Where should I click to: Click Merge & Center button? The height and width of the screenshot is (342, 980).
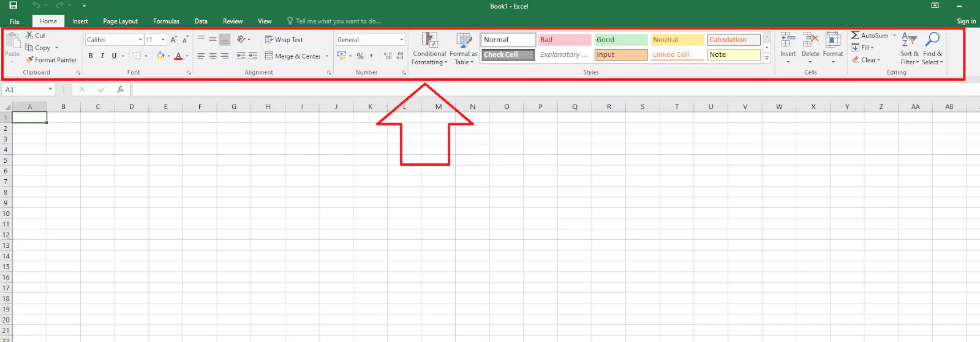click(x=293, y=56)
